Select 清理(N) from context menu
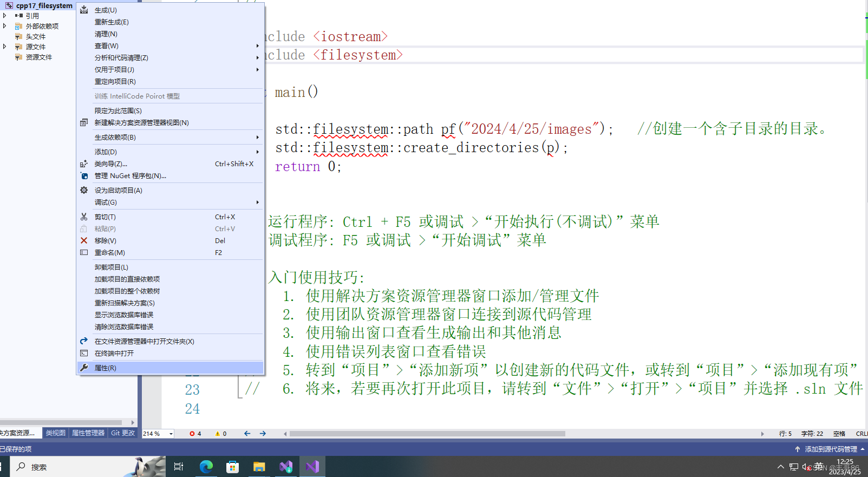 pyautogui.click(x=171, y=34)
